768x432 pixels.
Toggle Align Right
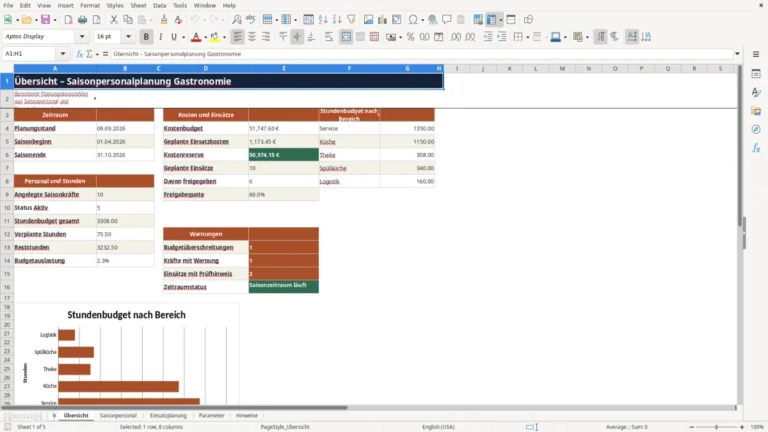[266, 37]
